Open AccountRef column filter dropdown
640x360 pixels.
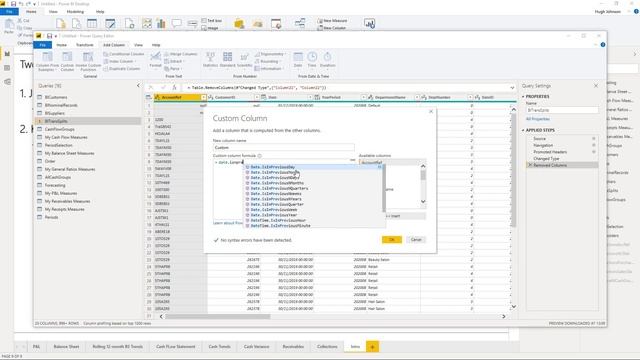click(203, 97)
